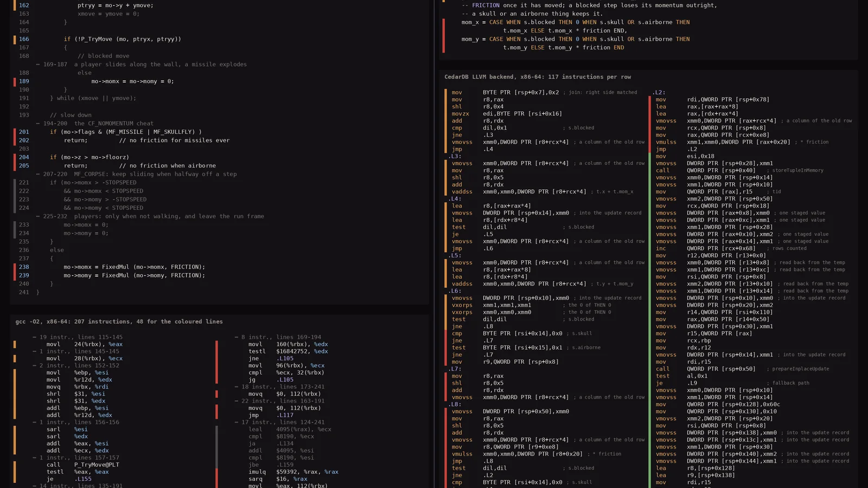The width and height of the screenshot is (868, 488).
Task: Click the '// no friction when airborne' comment
Action: [168, 166]
